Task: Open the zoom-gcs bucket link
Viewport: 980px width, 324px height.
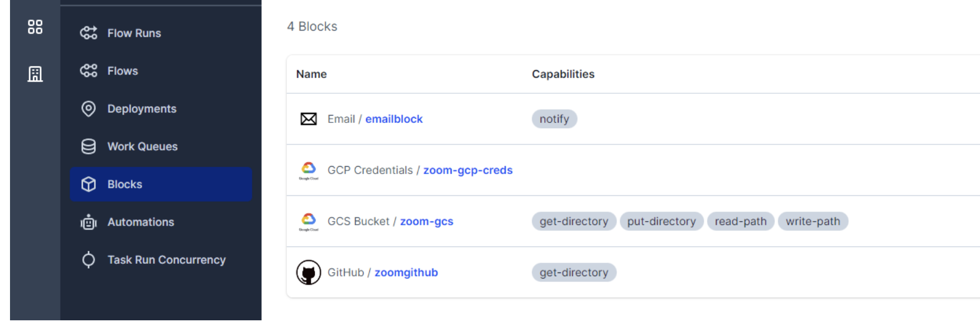Action: pos(427,222)
